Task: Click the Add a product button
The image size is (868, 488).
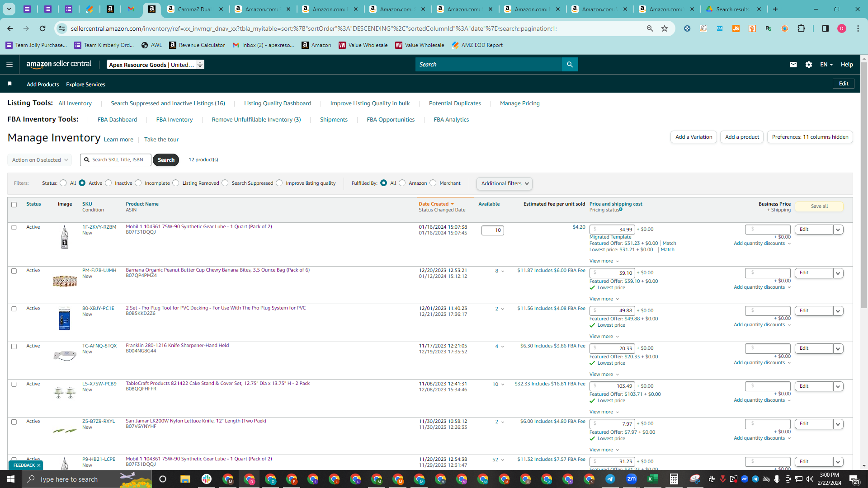Action: [x=742, y=137]
